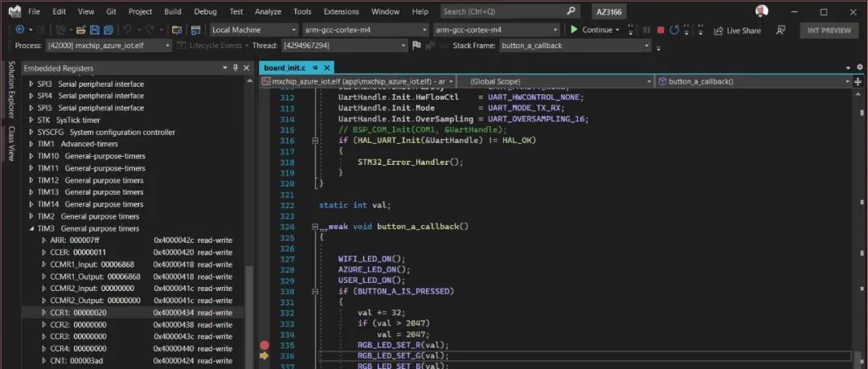This screenshot has width=868, height=369.
Task: Click the Send Feedback person icon
Action: click(x=780, y=31)
